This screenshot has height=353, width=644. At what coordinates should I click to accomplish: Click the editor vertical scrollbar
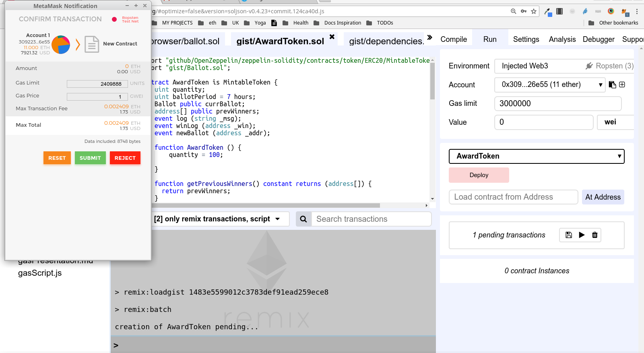coord(432,81)
